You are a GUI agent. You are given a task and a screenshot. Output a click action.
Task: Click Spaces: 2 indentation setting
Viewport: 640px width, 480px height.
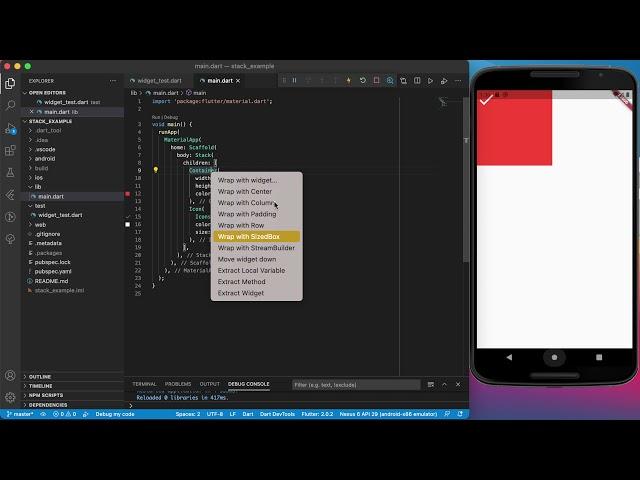[x=188, y=414]
